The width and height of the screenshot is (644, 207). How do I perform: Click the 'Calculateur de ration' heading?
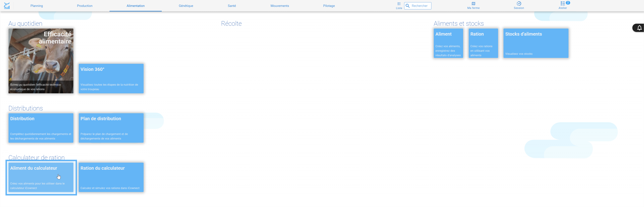point(36,157)
